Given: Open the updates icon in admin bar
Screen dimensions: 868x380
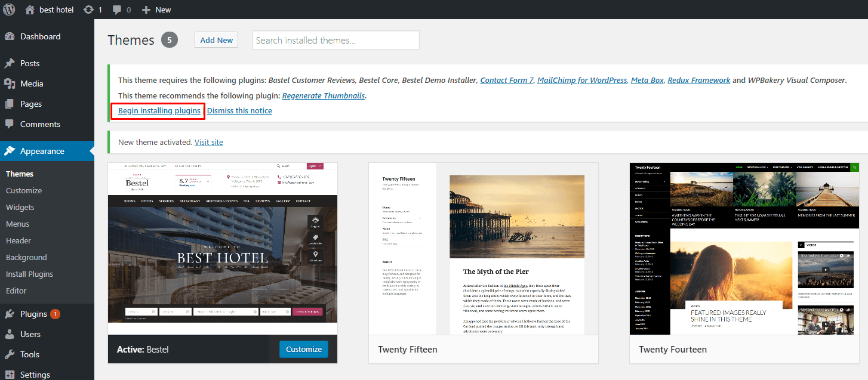Looking at the screenshot, I should pos(88,10).
